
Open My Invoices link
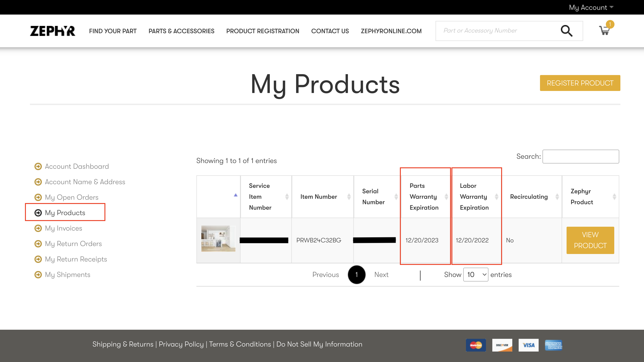click(x=64, y=228)
